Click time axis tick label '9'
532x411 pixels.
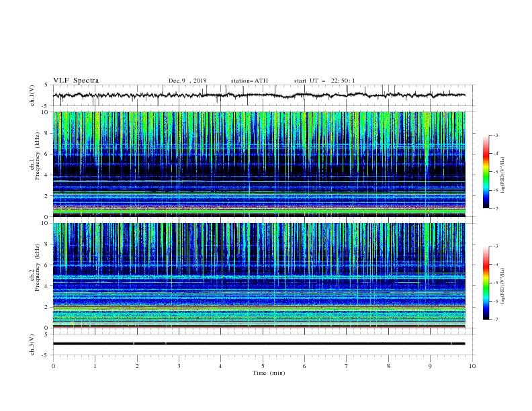[430, 366]
